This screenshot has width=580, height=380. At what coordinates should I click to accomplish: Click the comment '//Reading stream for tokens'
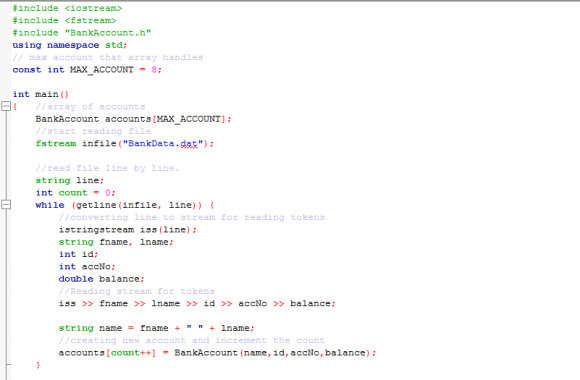pyautogui.click(x=136, y=291)
